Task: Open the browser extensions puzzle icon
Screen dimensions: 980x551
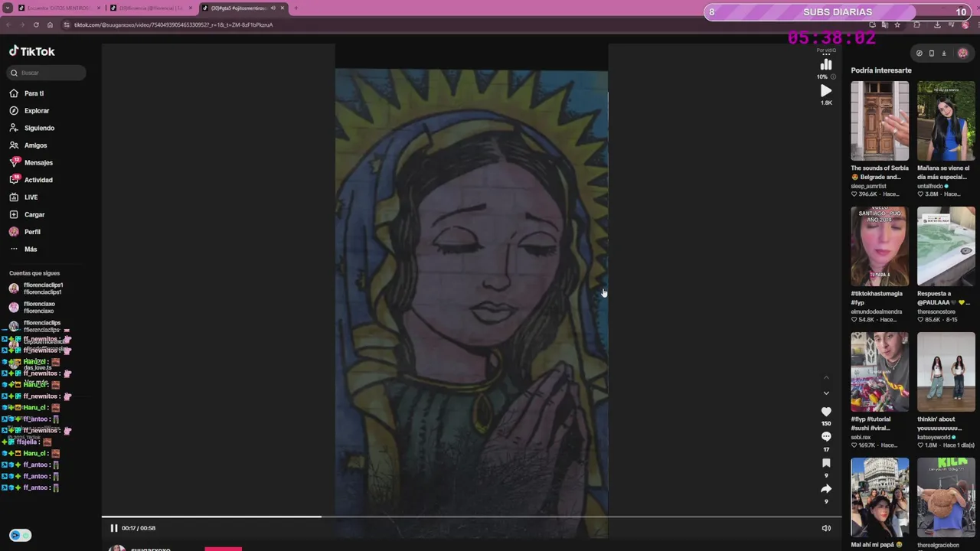Action: pyautogui.click(x=916, y=24)
